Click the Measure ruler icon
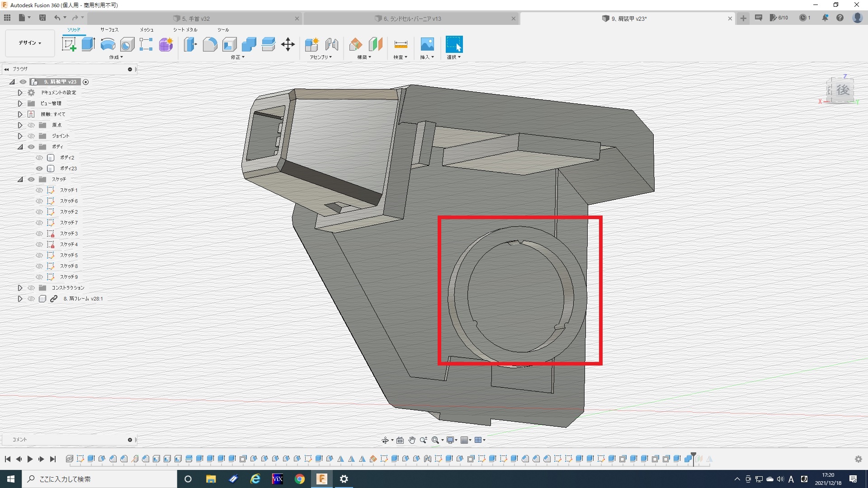Viewport: 868px width, 488px height. pyautogui.click(x=401, y=44)
